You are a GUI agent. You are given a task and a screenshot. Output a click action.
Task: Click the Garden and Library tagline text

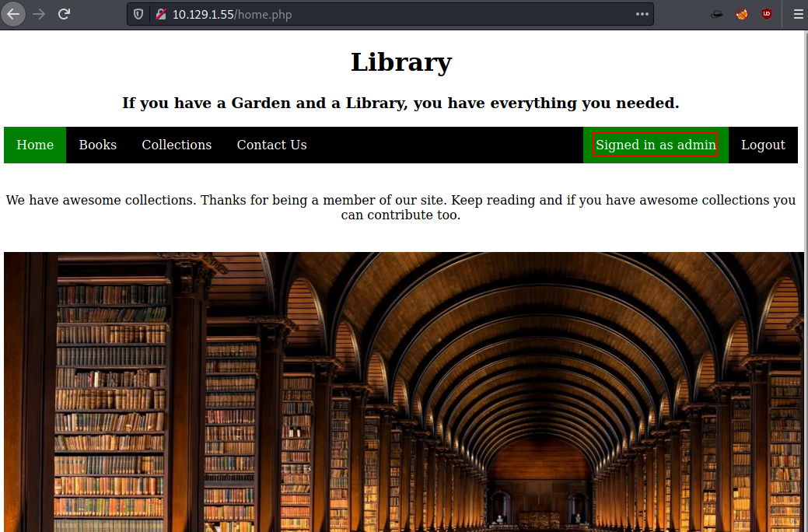click(x=401, y=103)
